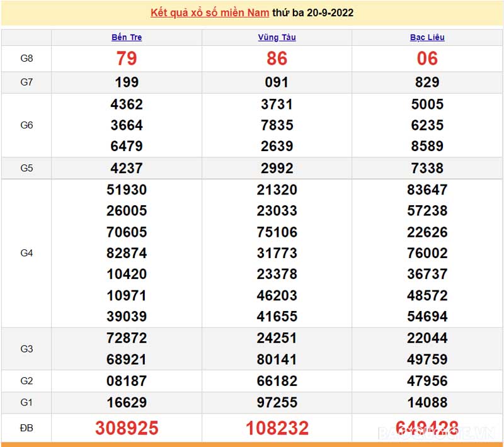Click Vũng Tàu G7 number 091

tap(277, 82)
